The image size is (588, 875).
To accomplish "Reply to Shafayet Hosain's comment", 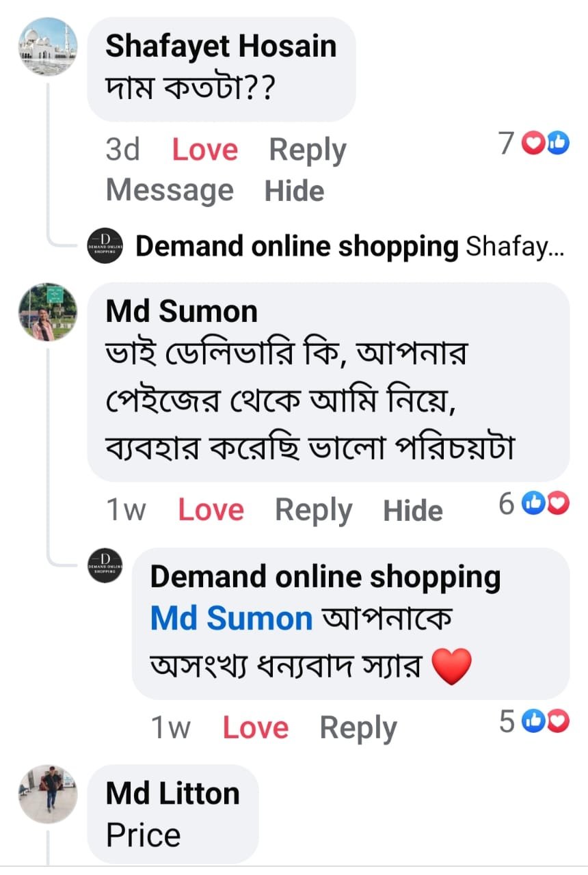I will point(308,150).
